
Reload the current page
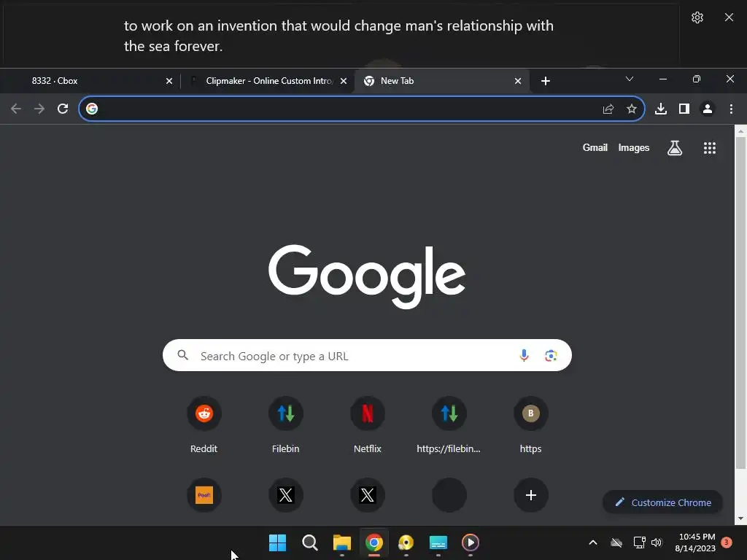pos(63,109)
